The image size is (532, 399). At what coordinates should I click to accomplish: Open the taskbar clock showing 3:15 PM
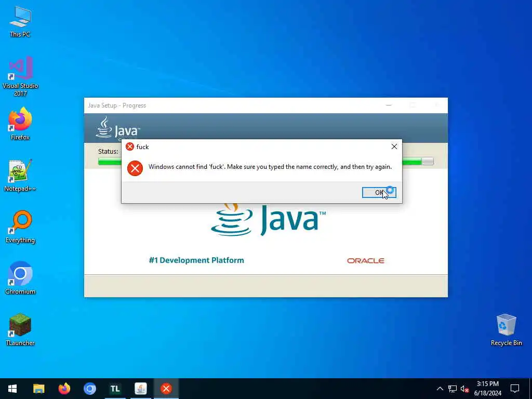tap(487, 389)
